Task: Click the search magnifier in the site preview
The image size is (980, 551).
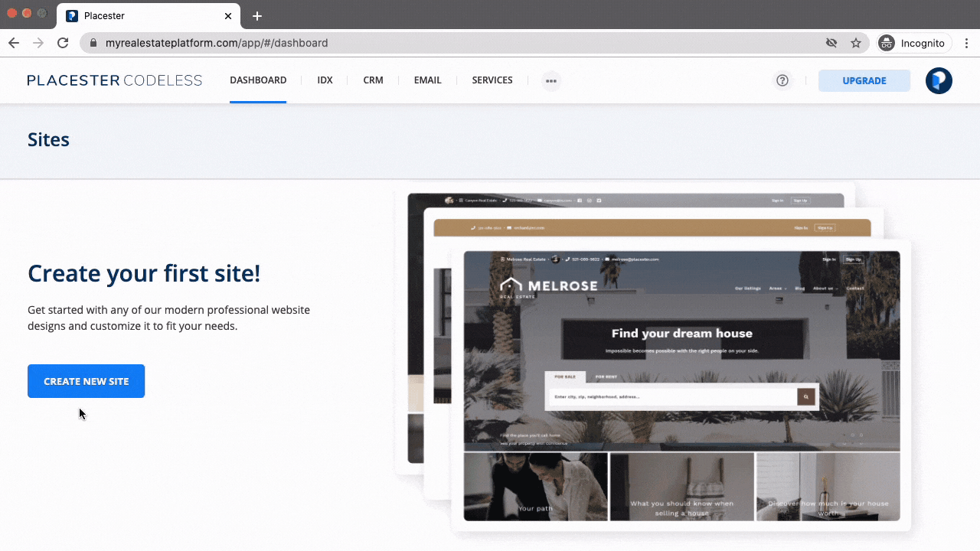Action: tap(806, 396)
